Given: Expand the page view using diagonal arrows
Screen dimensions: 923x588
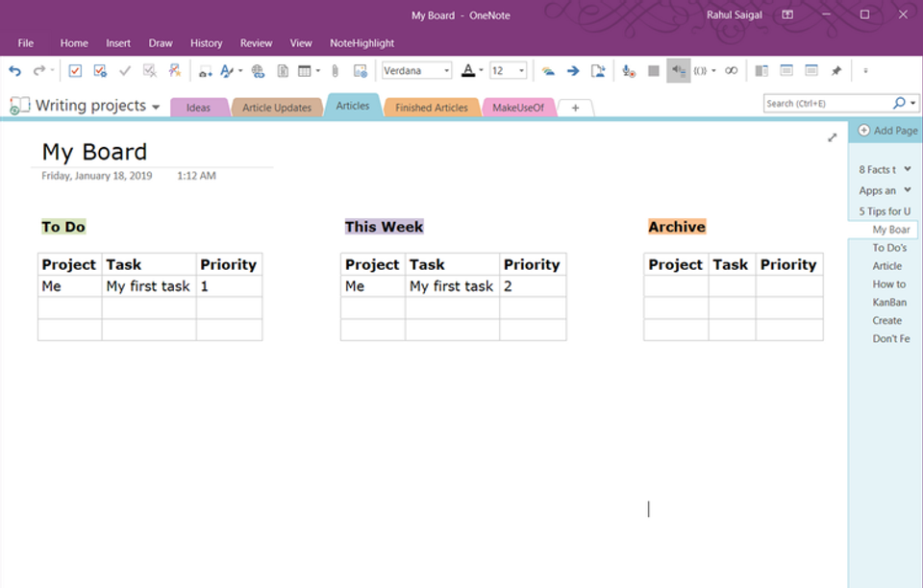Looking at the screenshot, I should click(x=832, y=137).
